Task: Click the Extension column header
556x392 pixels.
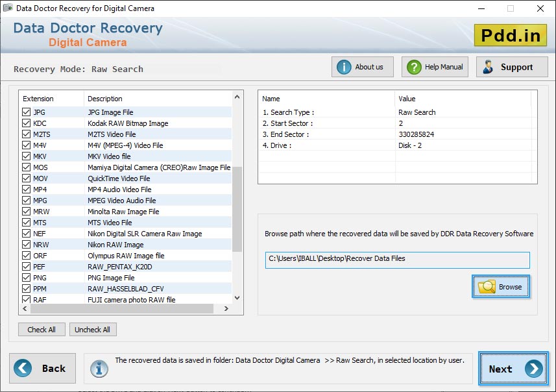Action: [51, 99]
